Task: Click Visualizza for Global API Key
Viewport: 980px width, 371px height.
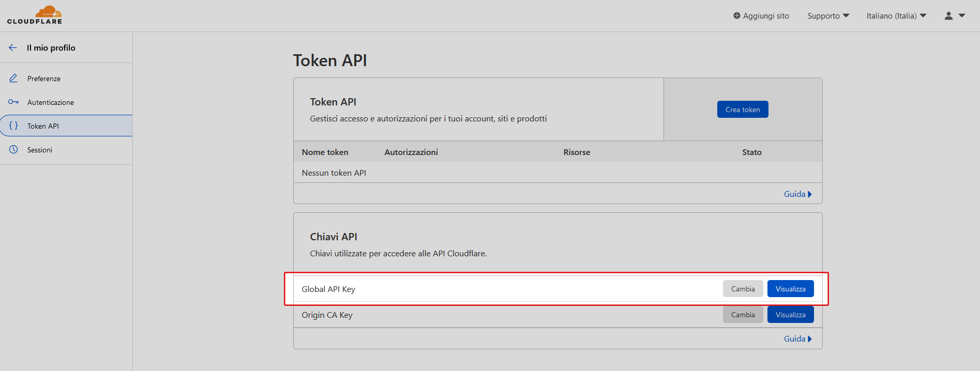Action: [790, 289]
